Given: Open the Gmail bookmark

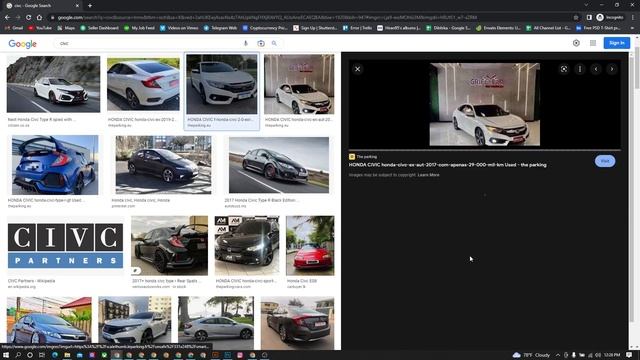Looking at the screenshot, I should point(14,28).
